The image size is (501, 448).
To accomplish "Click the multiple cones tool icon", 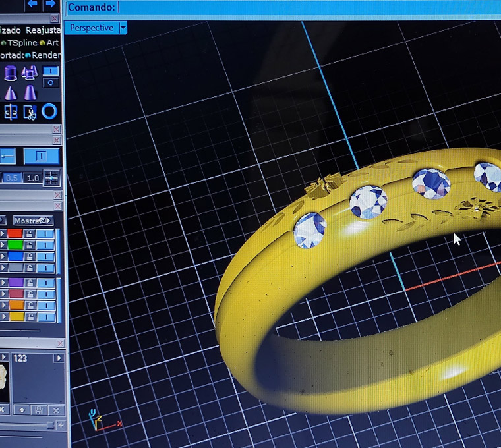I will point(29,73).
